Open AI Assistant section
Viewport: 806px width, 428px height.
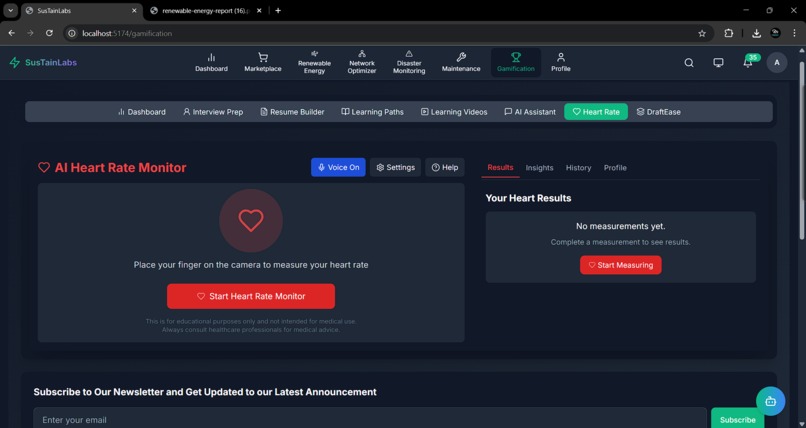[530, 112]
